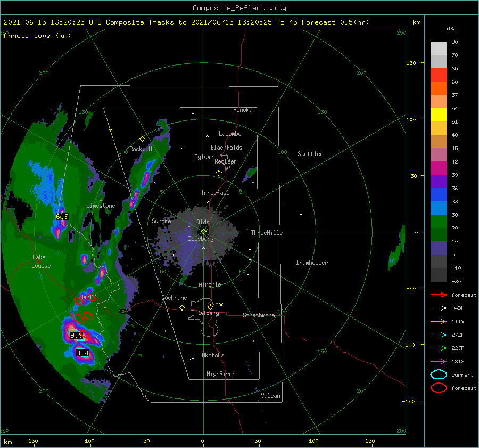This screenshot has width=479, height=448.
Task: Click the 150 tick label at top of right axis
Action: tap(411, 63)
